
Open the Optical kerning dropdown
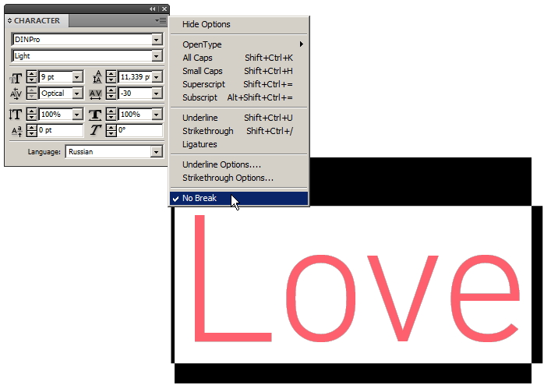[77, 94]
